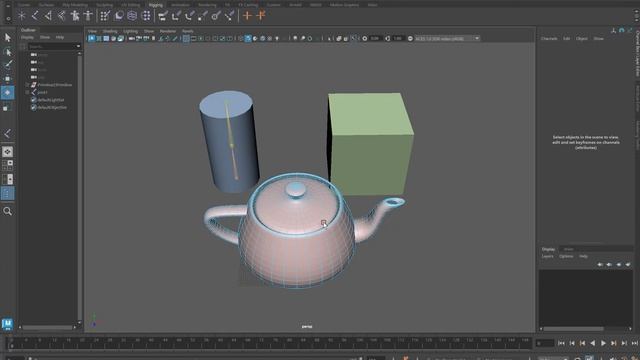Open the Quick Rig character icon
This screenshot has width=640, height=360.
tap(75, 16)
